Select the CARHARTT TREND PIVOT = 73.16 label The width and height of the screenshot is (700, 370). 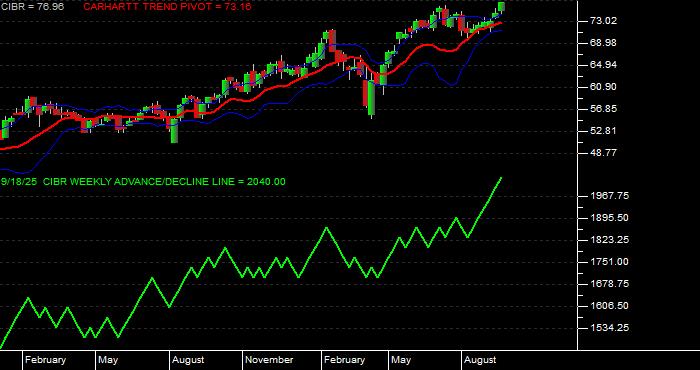[167, 7]
